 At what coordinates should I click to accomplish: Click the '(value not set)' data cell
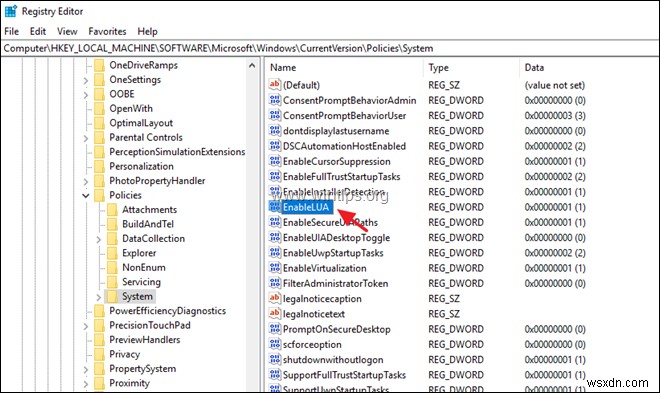tap(555, 85)
